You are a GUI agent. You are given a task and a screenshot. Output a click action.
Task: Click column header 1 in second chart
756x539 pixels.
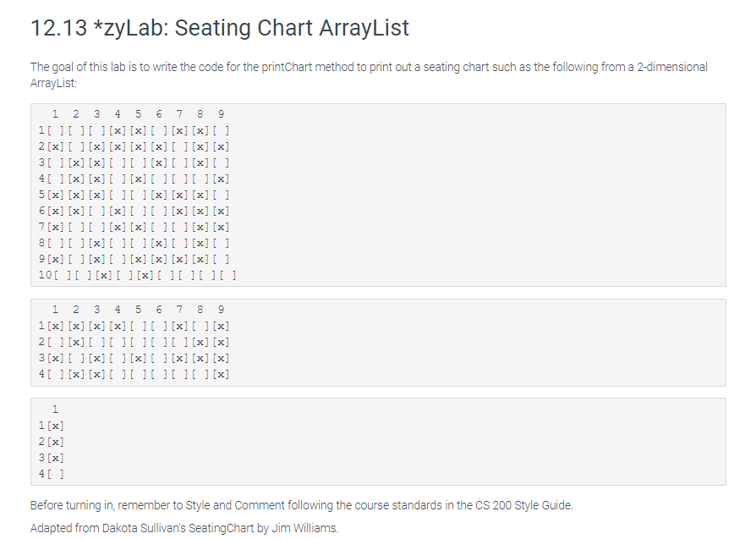click(x=55, y=310)
